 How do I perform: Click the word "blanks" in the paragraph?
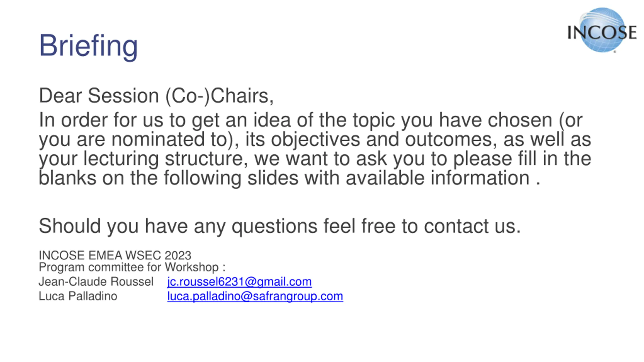click(x=68, y=178)
